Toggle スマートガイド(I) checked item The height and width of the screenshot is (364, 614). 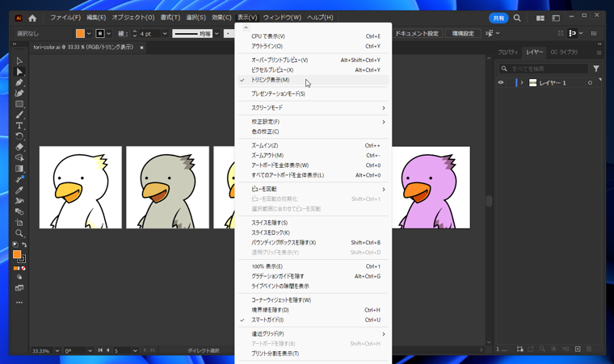(x=313, y=320)
